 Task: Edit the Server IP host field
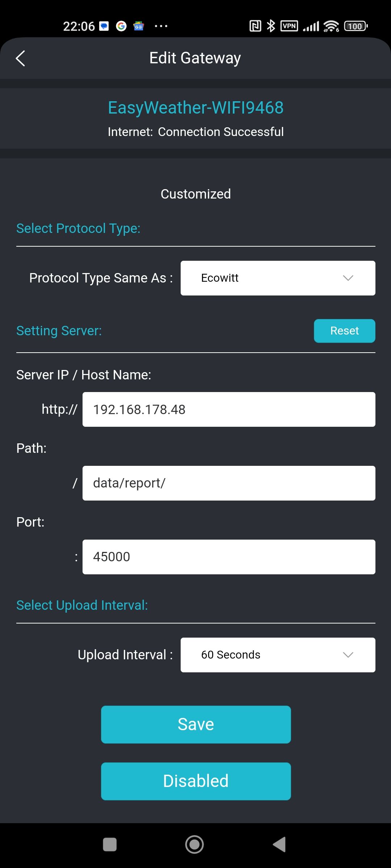click(229, 409)
